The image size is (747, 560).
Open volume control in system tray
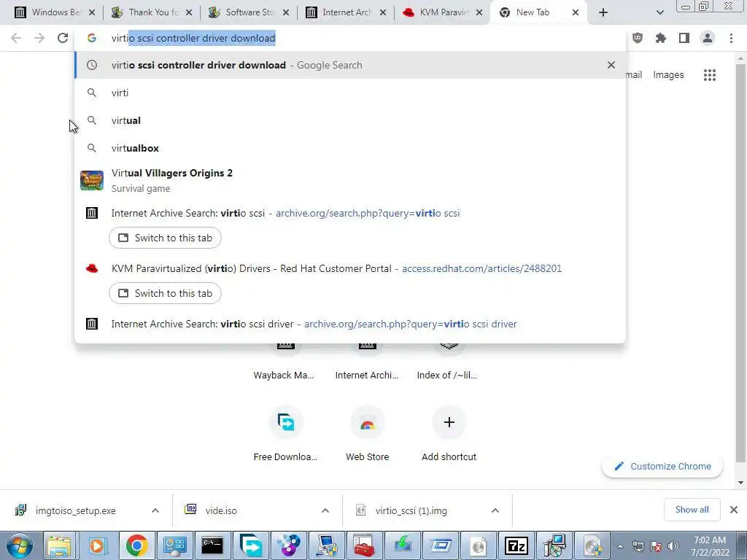(x=673, y=546)
